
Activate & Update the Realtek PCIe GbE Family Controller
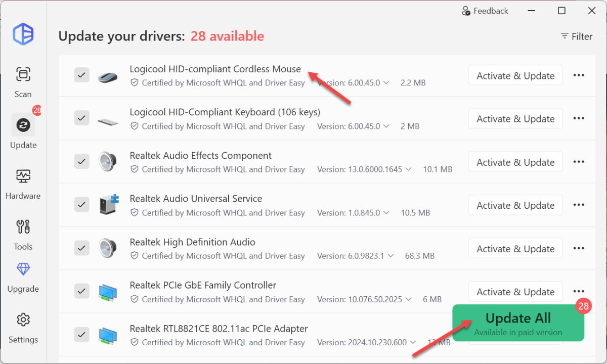[515, 291]
